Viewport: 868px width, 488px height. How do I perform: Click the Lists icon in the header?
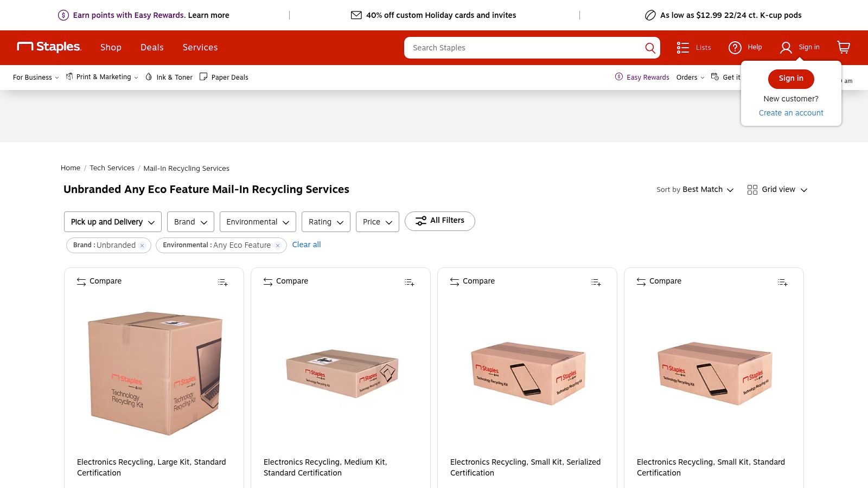[683, 48]
